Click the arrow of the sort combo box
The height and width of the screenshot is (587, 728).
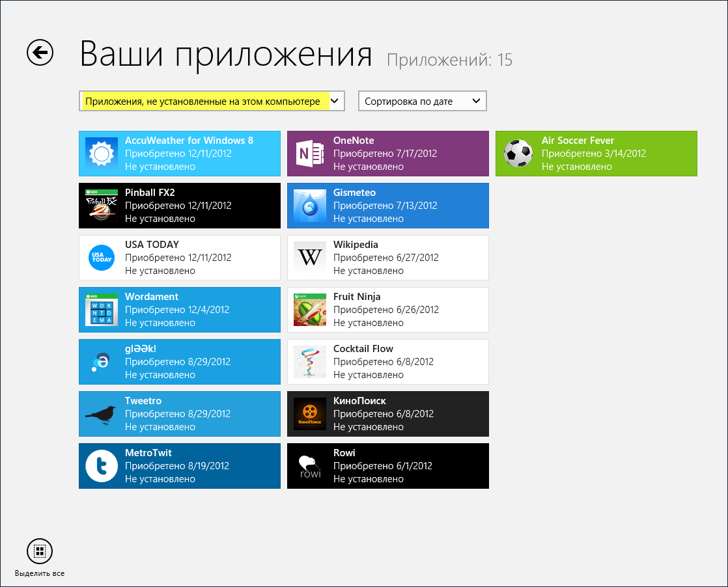tap(476, 101)
